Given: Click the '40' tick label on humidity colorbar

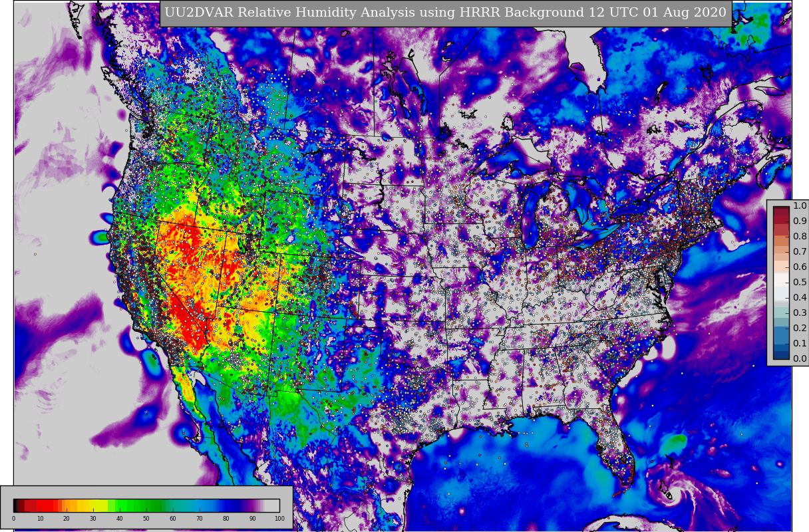Looking at the screenshot, I should (x=120, y=518).
